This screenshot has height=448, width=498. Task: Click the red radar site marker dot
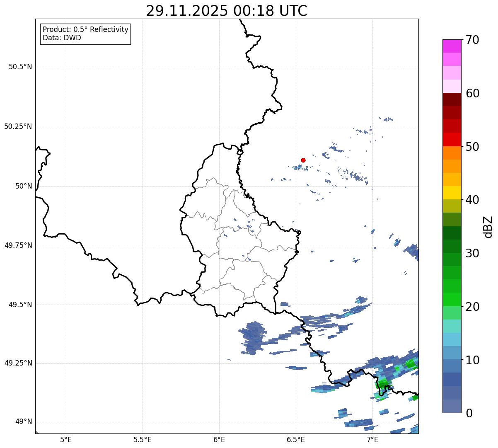(x=303, y=160)
